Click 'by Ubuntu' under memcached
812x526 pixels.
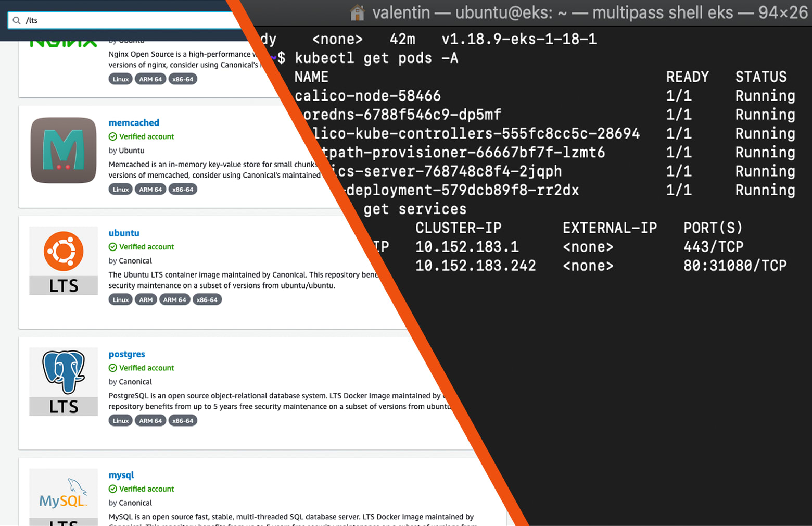click(x=126, y=151)
